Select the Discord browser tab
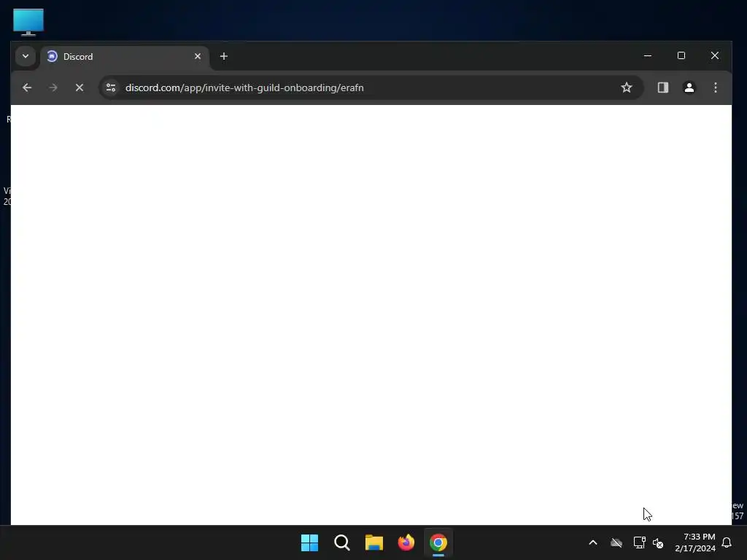Viewport: 747px width, 560px height. (125, 57)
